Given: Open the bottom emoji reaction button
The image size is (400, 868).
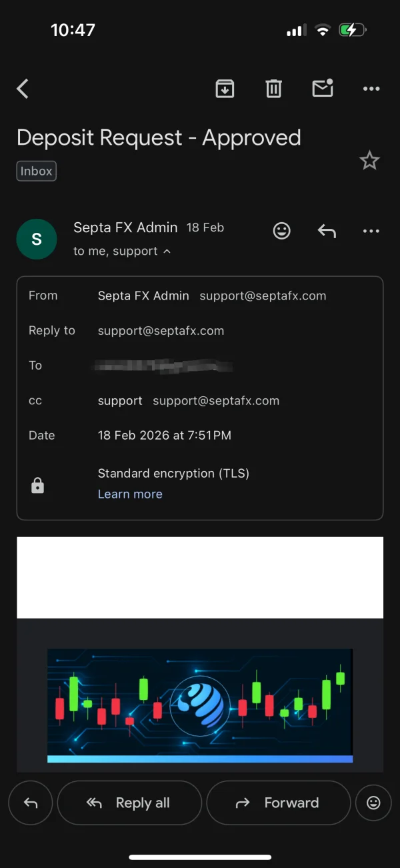Looking at the screenshot, I should click(x=373, y=803).
